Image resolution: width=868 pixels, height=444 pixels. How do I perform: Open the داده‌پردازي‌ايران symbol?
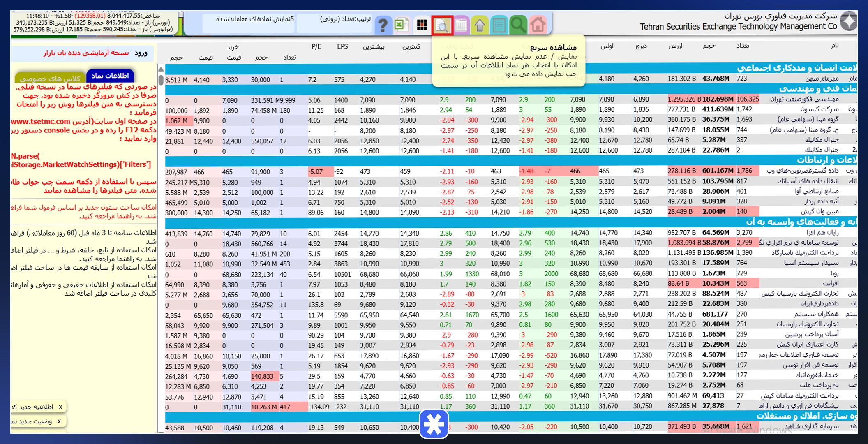tap(819, 304)
